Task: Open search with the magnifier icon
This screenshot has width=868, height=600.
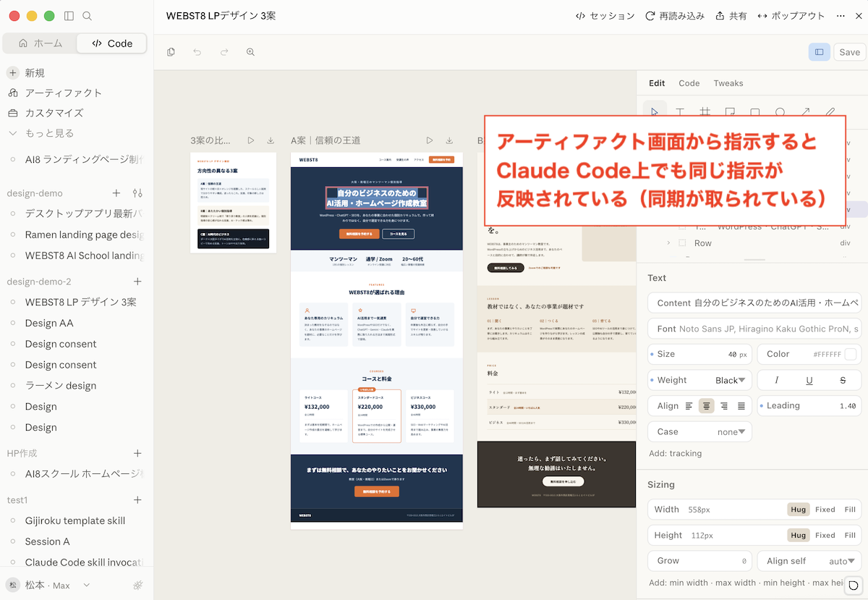Action: (x=88, y=16)
